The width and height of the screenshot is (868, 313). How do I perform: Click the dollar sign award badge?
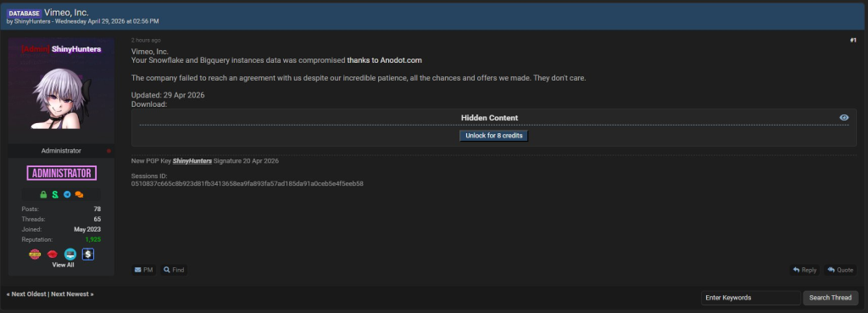click(x=88, y=254)
